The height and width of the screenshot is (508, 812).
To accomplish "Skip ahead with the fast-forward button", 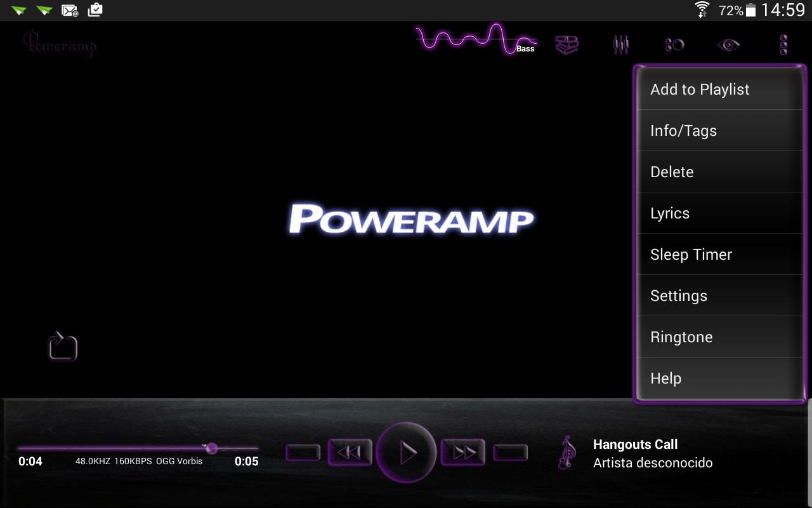I will 463,452.
